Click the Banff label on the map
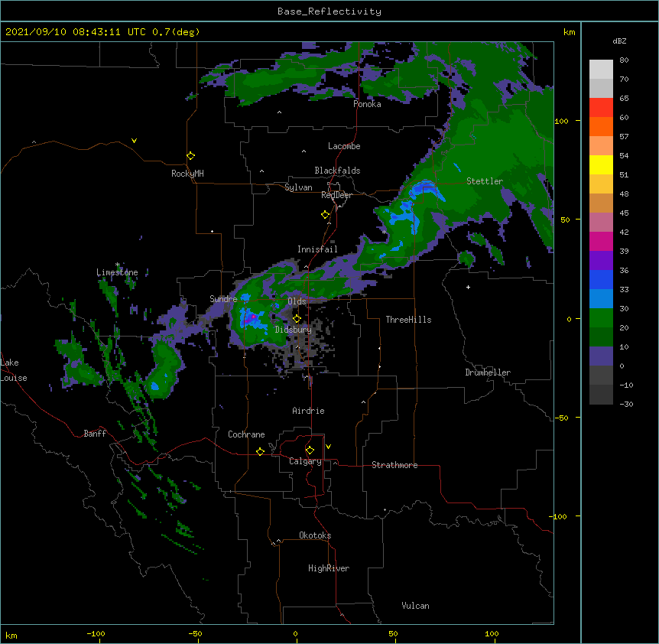The height and width of the screenshot is (644, 659). point(95,434)
